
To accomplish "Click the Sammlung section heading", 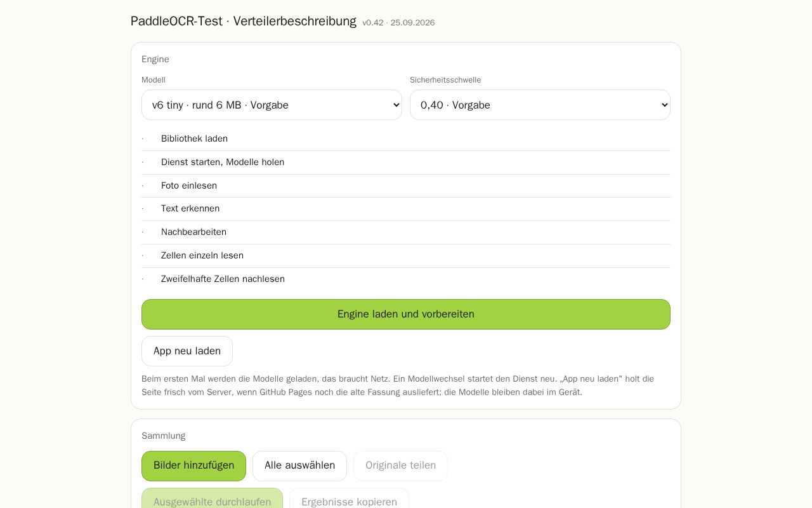I will coord(164,436).
